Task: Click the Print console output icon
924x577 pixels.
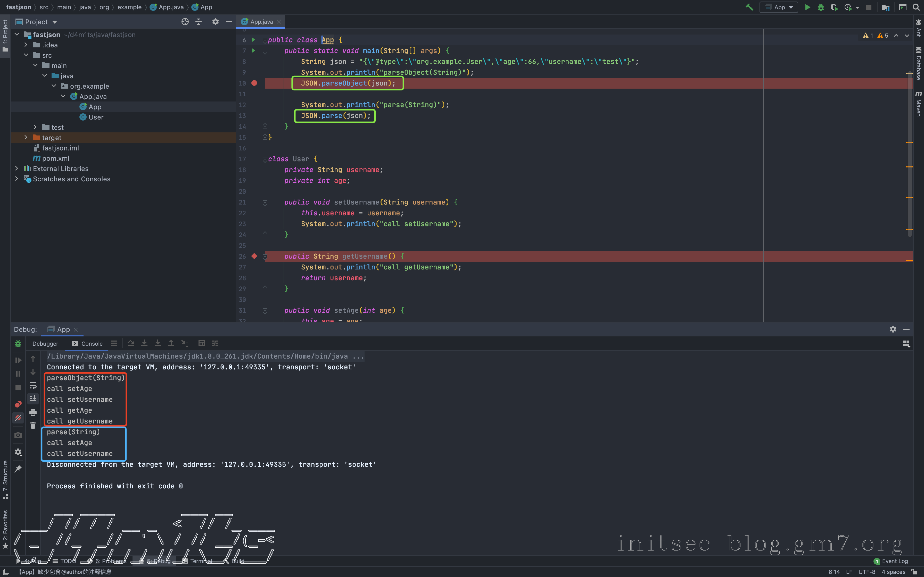Action: point(33,412)
